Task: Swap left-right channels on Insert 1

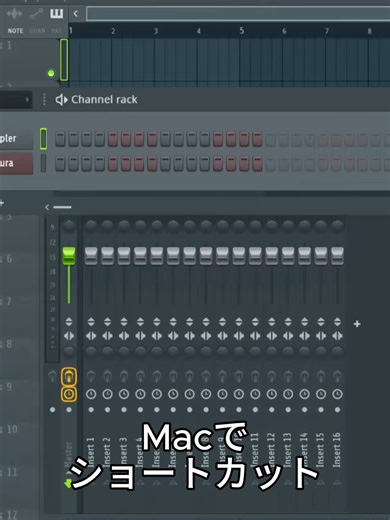Action: [91, 336]
